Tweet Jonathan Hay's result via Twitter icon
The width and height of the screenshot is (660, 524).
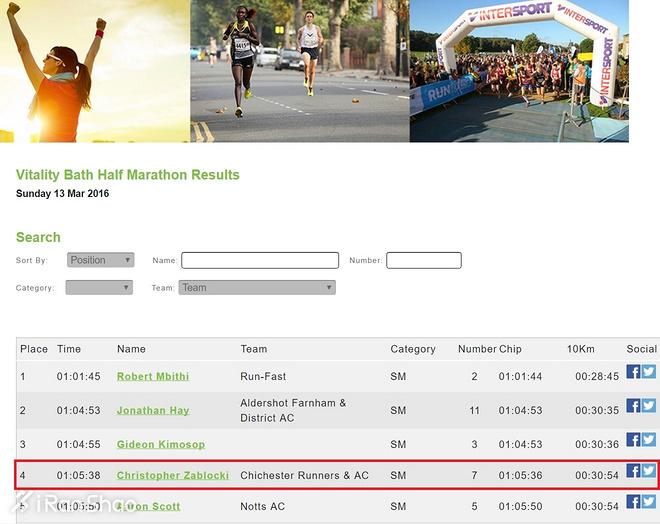tap(649, 406)
